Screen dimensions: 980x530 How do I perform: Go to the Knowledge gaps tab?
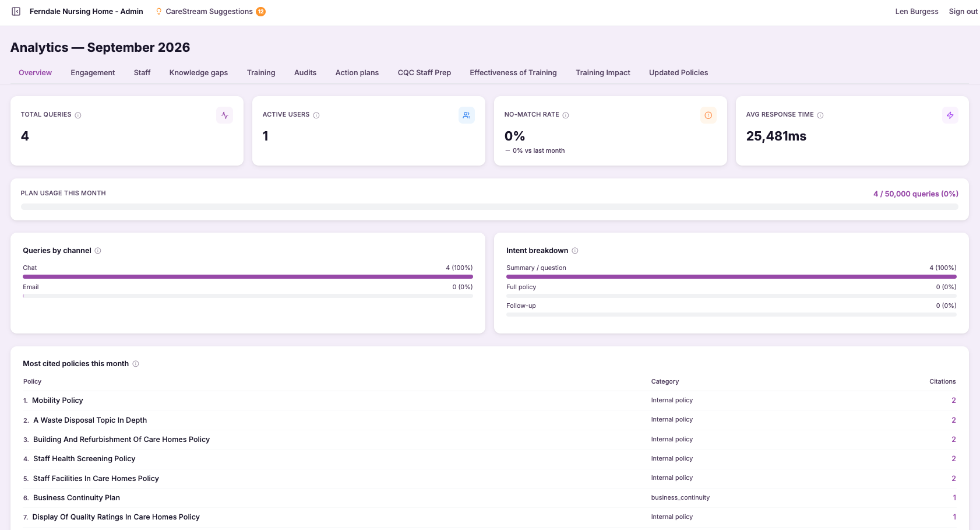tap(199, 73)
